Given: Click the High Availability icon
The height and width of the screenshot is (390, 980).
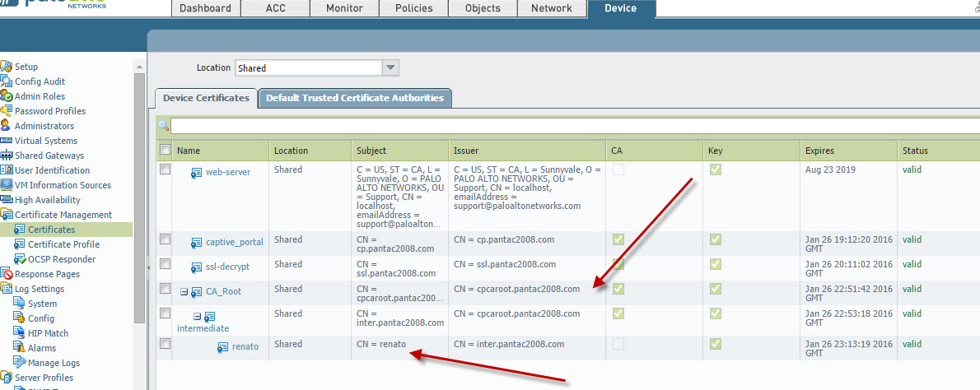Looking at the screenshot, I should coord(7,200).
